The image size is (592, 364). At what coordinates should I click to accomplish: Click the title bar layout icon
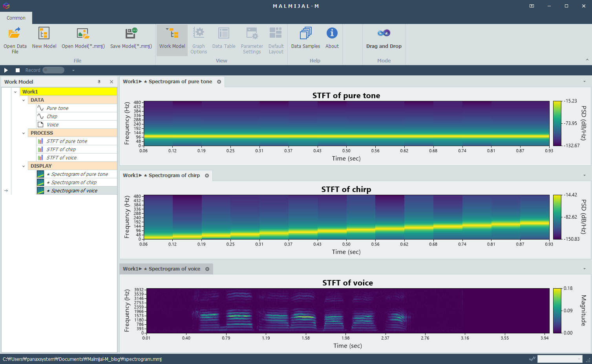pos(532,6)
